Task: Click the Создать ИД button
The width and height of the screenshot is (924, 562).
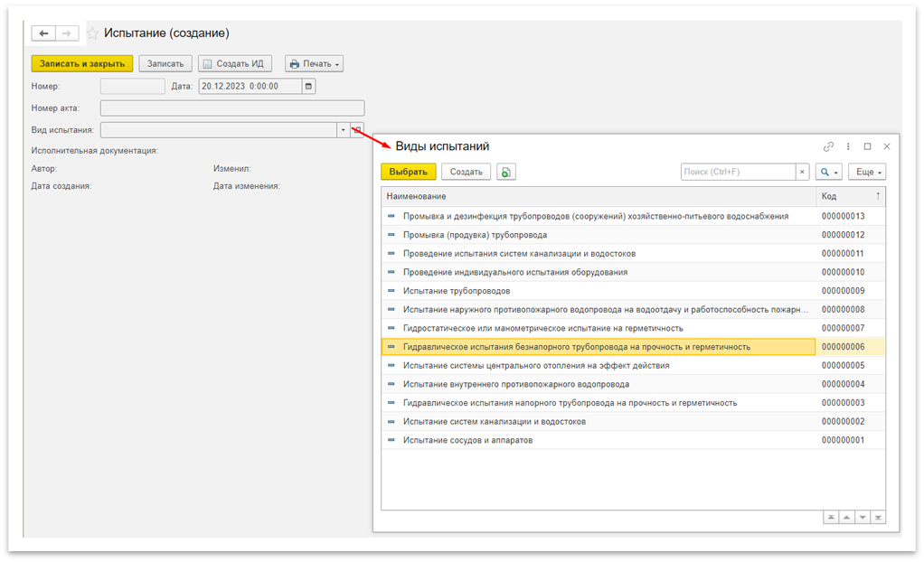Action: pos(234,63)
